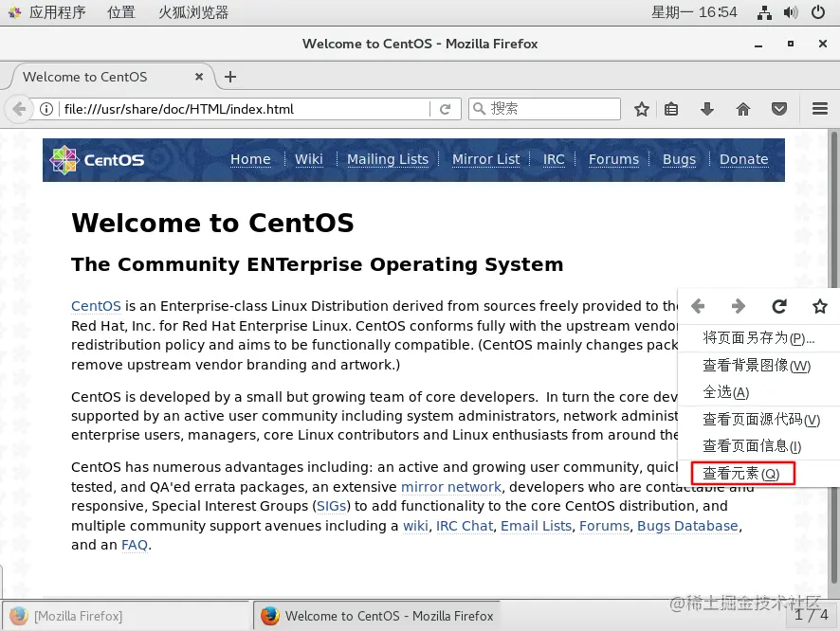The height and width of the screenshot is (631, 840).
Task: Click Firefox icon in taskbar Welcome window
Action: click(270, 616)
